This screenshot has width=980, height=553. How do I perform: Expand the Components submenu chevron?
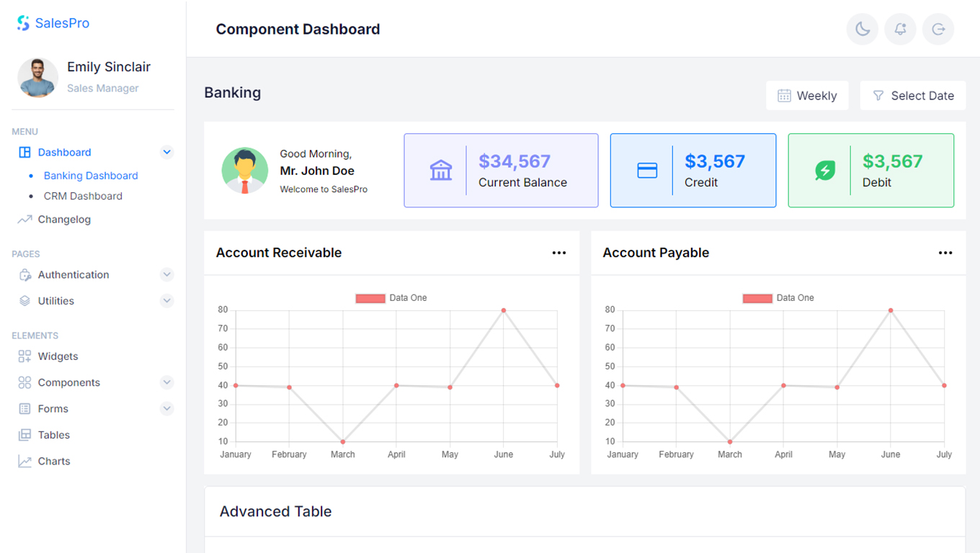point(167,382)
